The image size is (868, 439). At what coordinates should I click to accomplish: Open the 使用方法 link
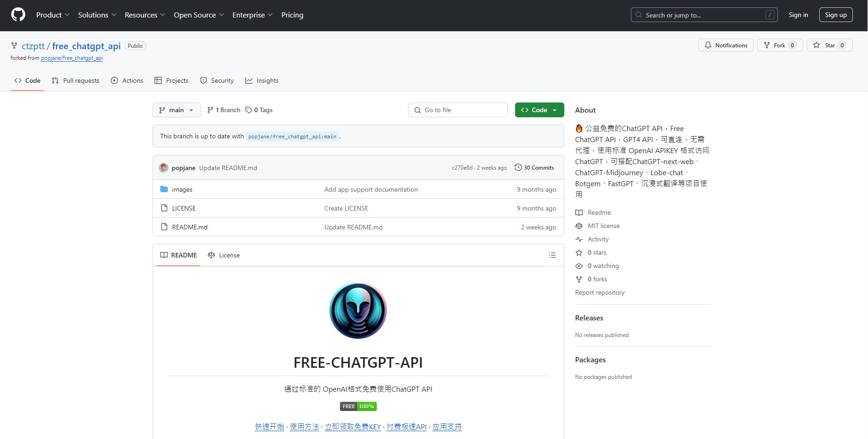[304, 427]
